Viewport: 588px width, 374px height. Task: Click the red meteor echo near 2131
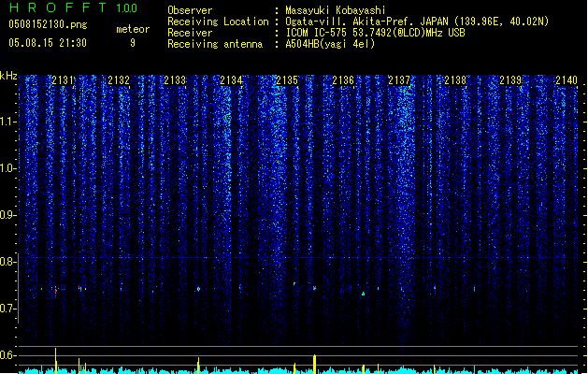(x=56, y=291)
